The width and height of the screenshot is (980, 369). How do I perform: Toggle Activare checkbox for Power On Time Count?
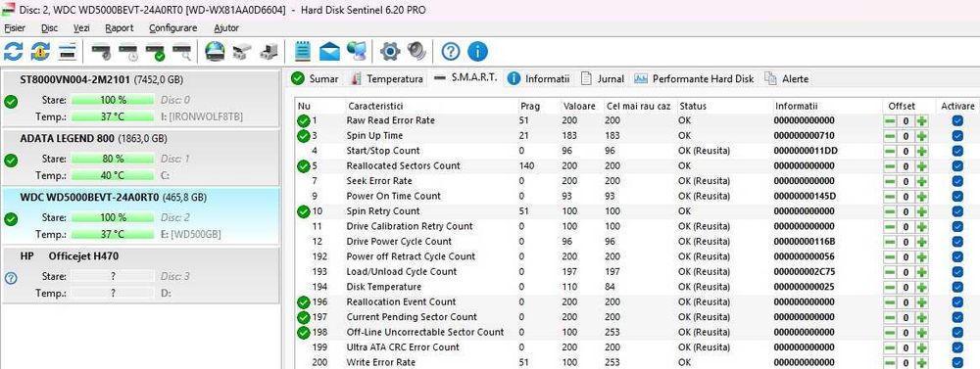point(957,196)
